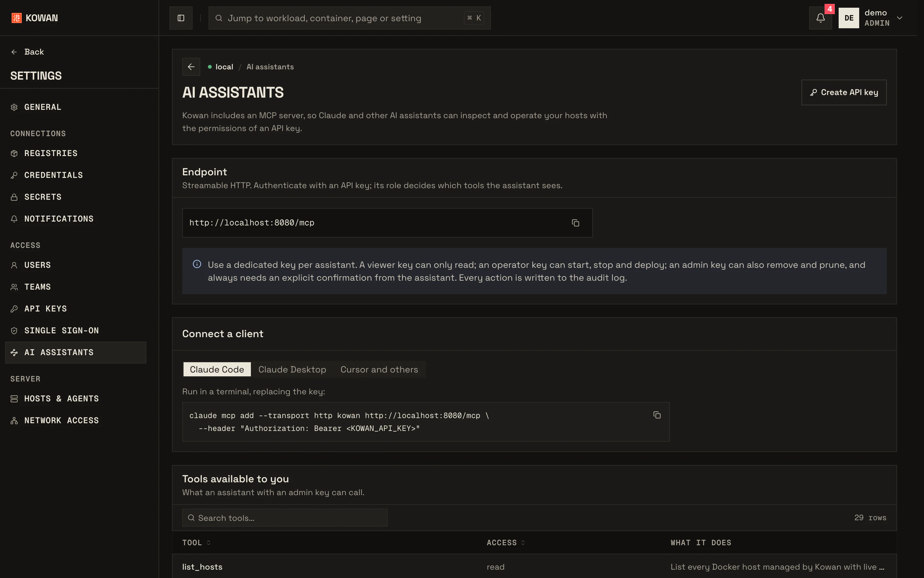Go to Secrets page
This screenshot has width=924, height=578.
[x=76, y=197]
